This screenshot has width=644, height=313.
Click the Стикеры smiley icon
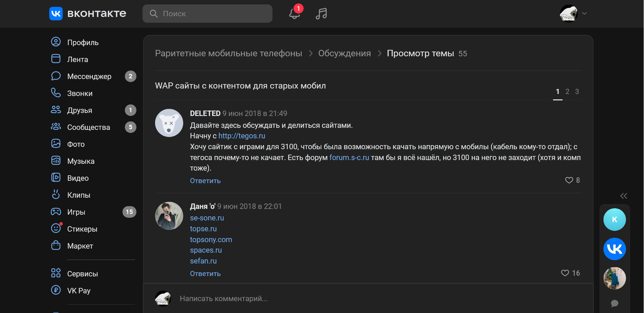[56, 229]
